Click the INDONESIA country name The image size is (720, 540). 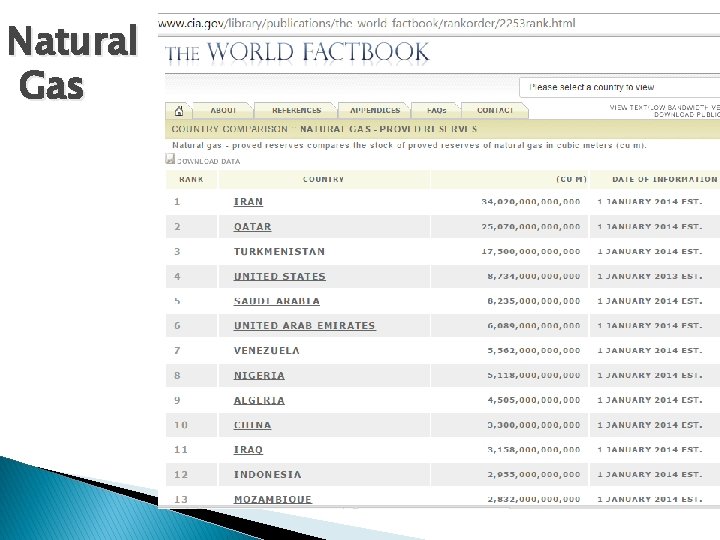(268, 474)
